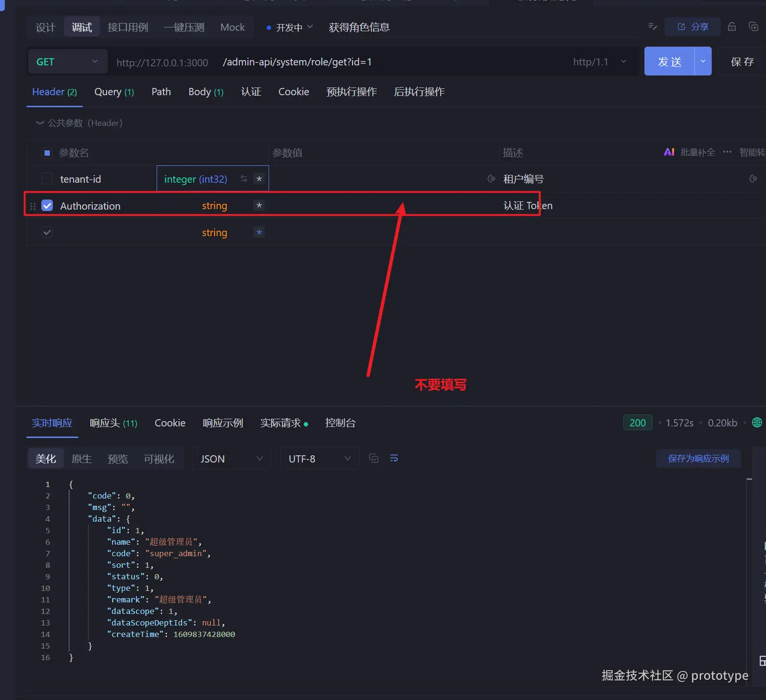Open the 实际请求 tab
The width and height of the screenshot is (766, 700).
[x=284, y=423]
